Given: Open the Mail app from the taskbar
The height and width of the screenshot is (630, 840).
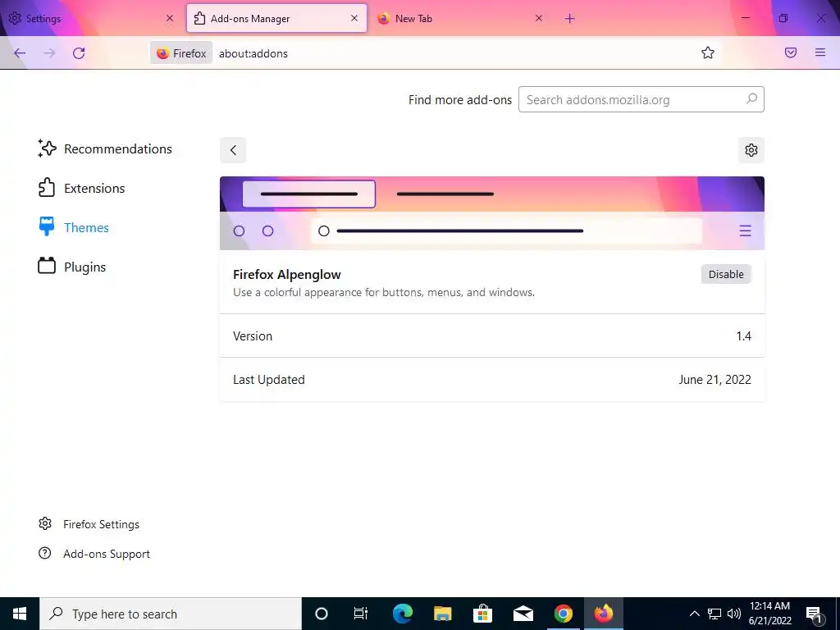Looking at the screenshot, I should (x=523, y=614).
